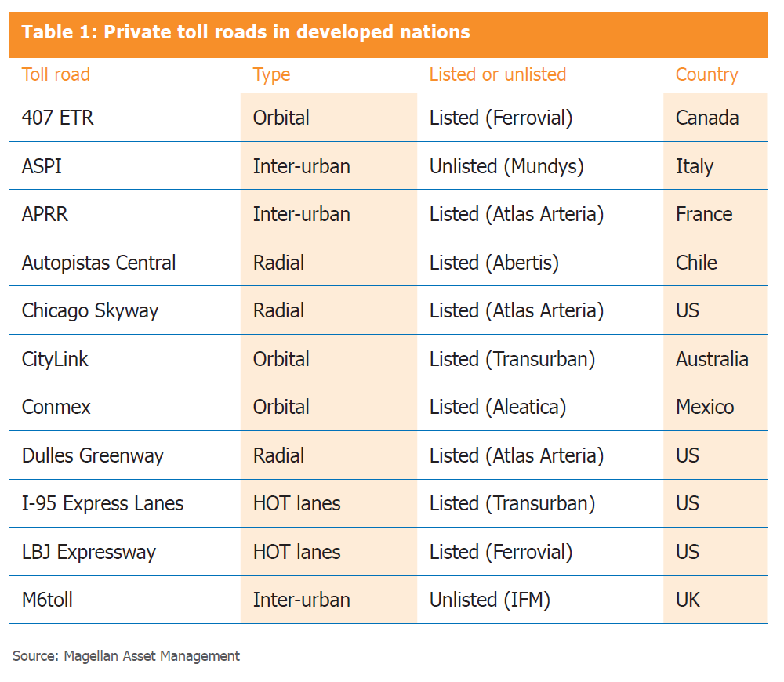Click the 'Conmex' toll road cell

click(x=56, y=407)
